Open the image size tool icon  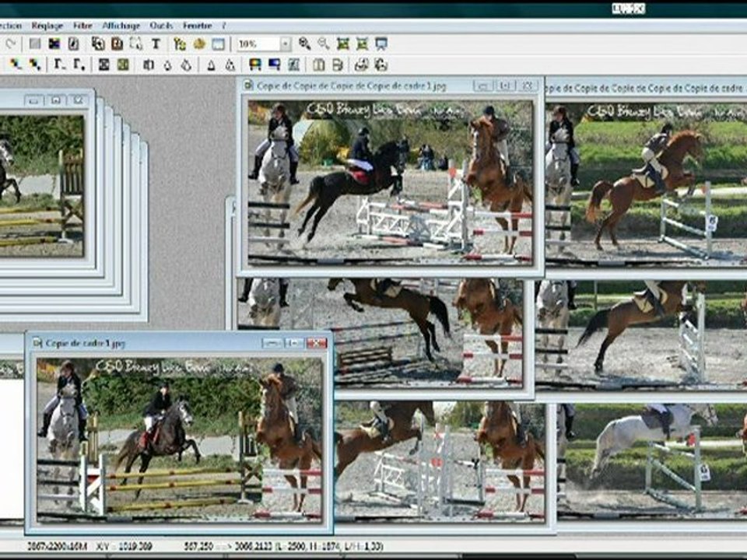98,44
